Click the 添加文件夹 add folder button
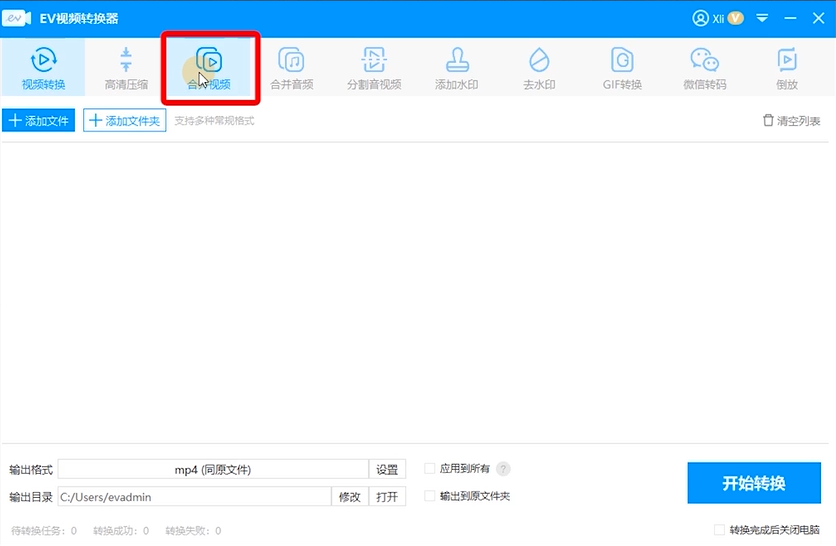 124,121
